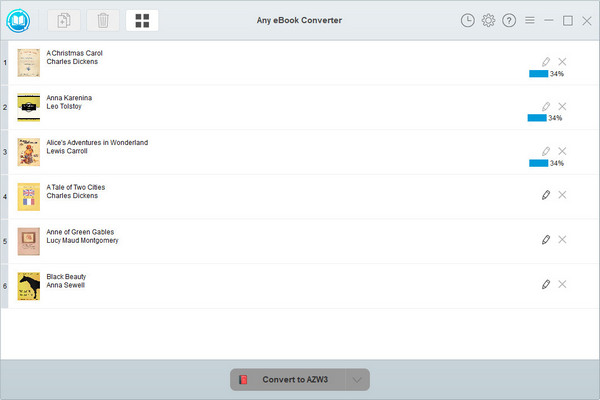Remove Anna Karenina from the list
Screen dimensions: 600x400
point(562,106)
